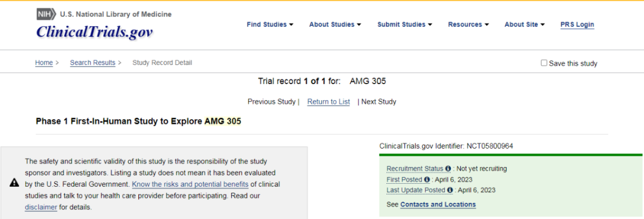Open Know the risks and potential benefits link

coord(190,184)
